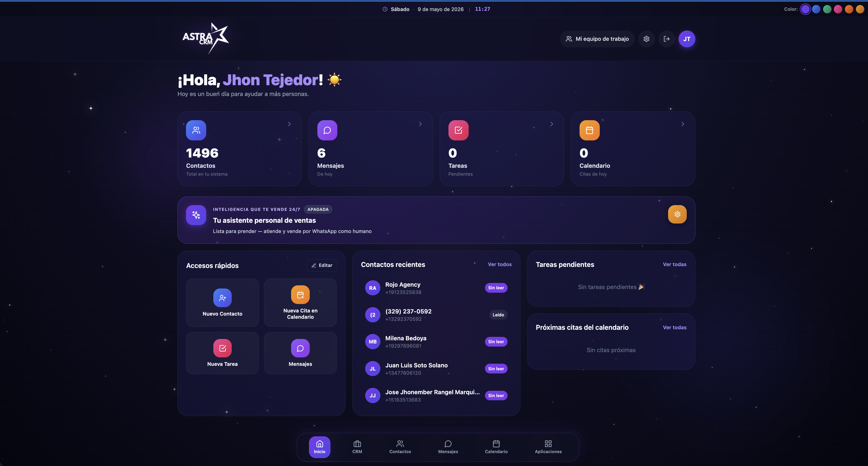The width and height of the screenshot is (868, 466).
Task: Click the Nueva Tarea shortcut icon
Action: pos(223,348)
